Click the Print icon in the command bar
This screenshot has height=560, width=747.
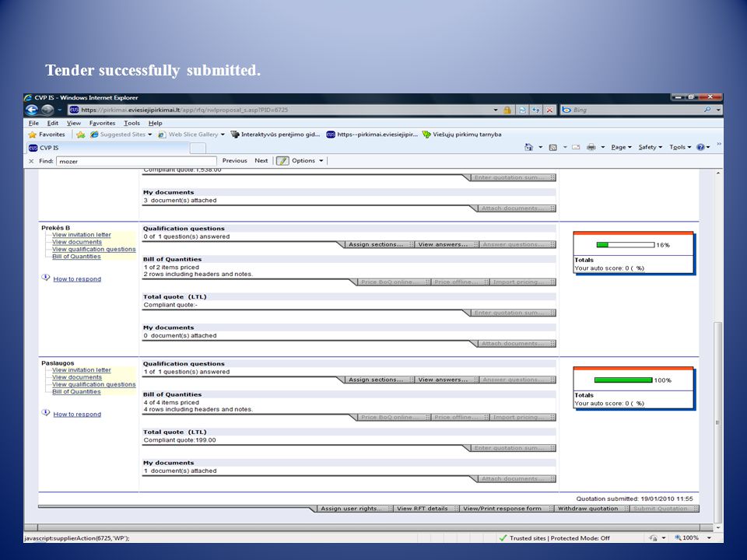591,147
